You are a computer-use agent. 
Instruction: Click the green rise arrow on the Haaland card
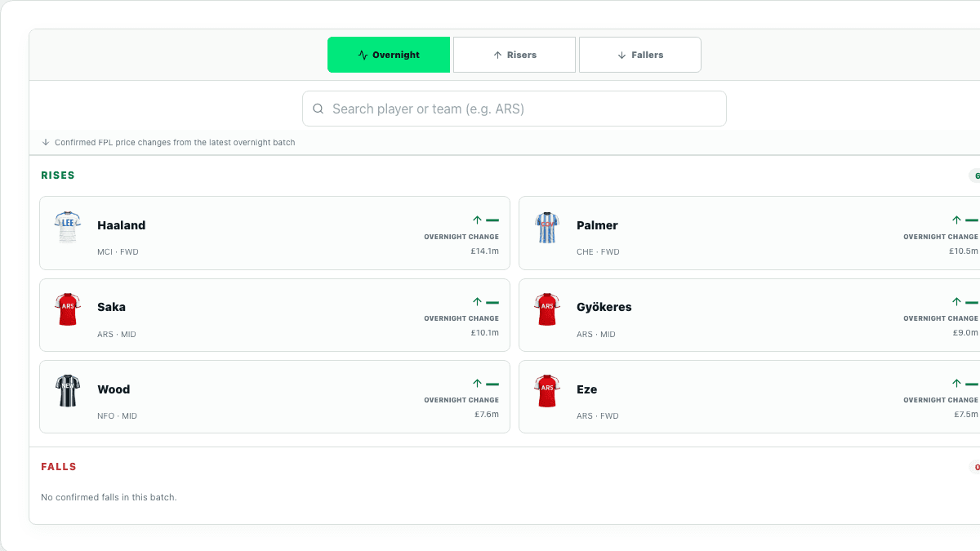coord(477,220)
